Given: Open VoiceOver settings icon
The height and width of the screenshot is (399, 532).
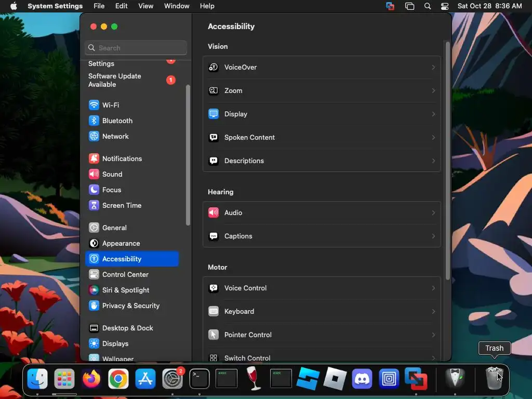Looking at the screenshot, I should tap(213, 67).
